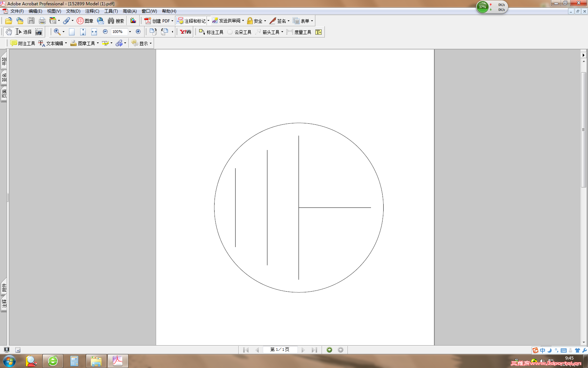Open the organizer icon dropdown arrow
This screenshot has height=368, width=588.
[59, 21]
